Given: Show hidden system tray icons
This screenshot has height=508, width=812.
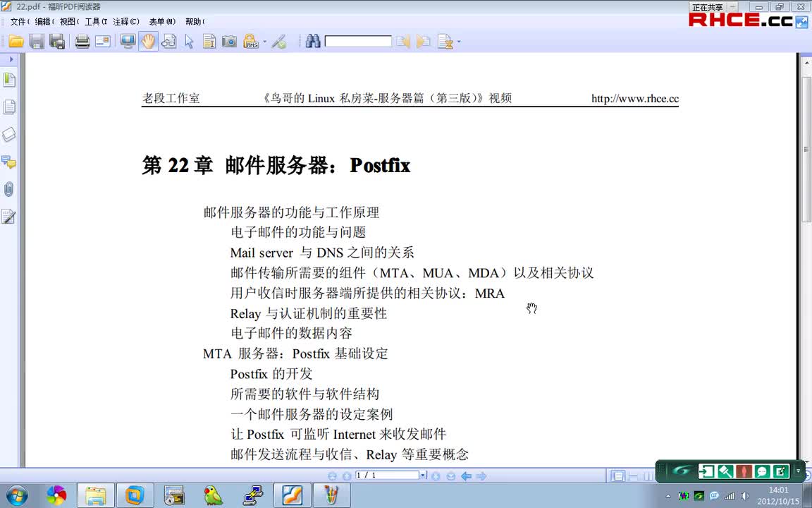Looking at the screenshot, I should [668, 496].
